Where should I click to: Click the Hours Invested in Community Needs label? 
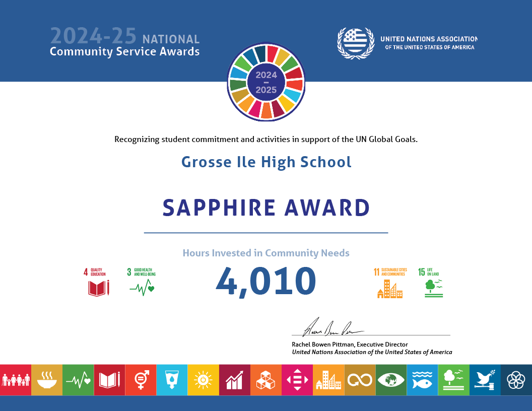tap(266, 253)
